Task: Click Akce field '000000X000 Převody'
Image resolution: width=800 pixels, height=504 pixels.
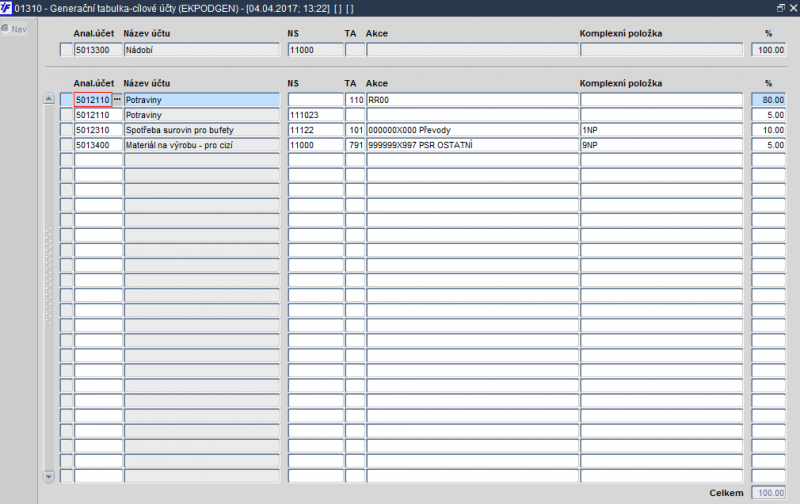Action: click(x=472, y=130)
